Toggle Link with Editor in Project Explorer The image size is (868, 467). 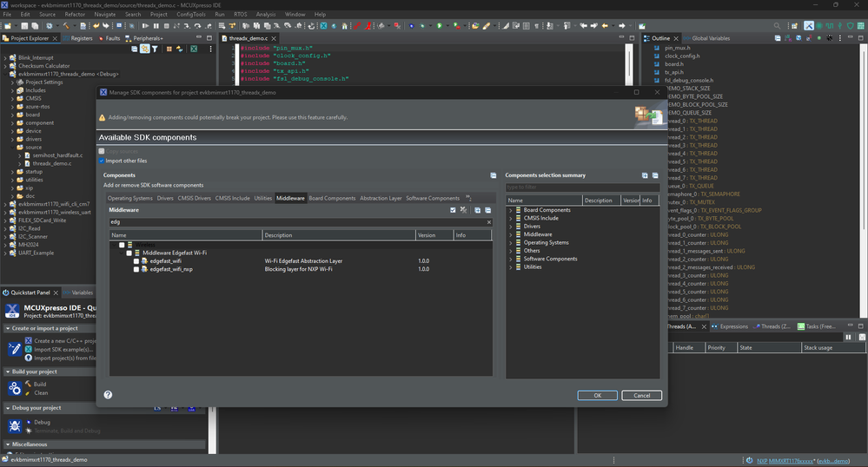[x=144, y=49]
